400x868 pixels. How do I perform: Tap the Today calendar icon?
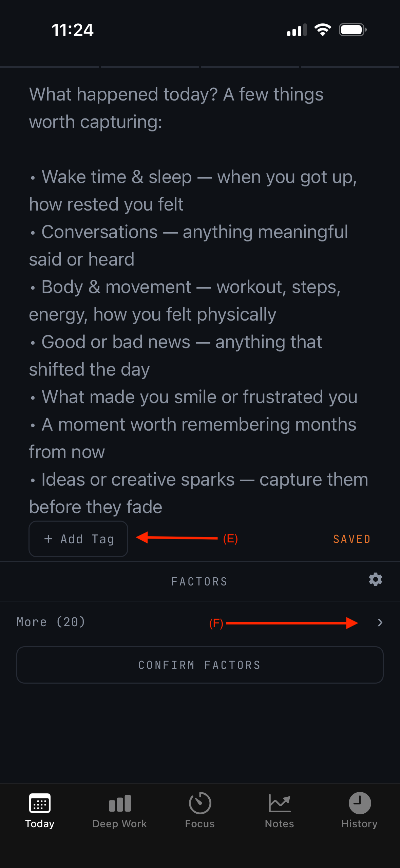(x=40, y=803)
